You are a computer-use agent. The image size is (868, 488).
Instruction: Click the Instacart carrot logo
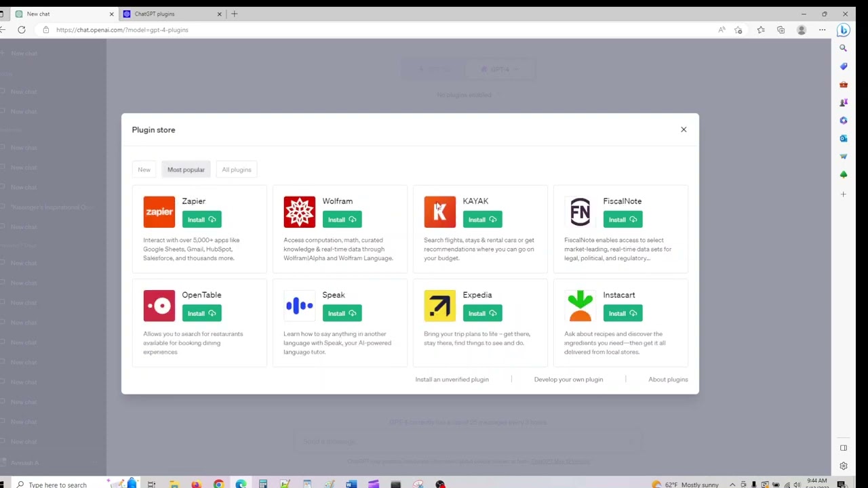click(580, 306)
